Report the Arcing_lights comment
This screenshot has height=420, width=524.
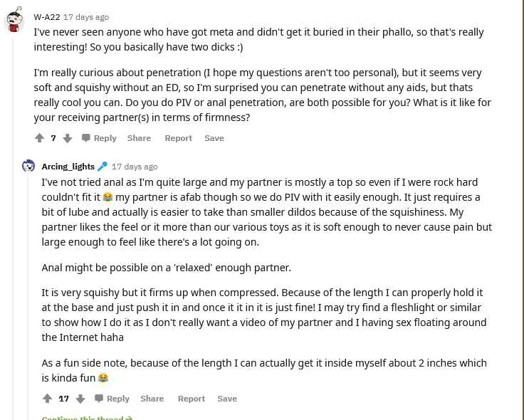coord(191,399)
